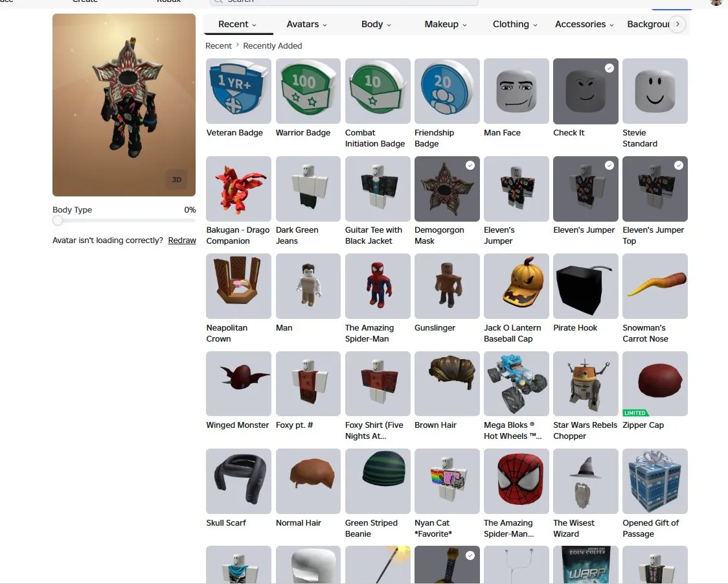728x584 pixels.
Task: Equip the Winged Monster hat
Action: [x=238, y=384]
